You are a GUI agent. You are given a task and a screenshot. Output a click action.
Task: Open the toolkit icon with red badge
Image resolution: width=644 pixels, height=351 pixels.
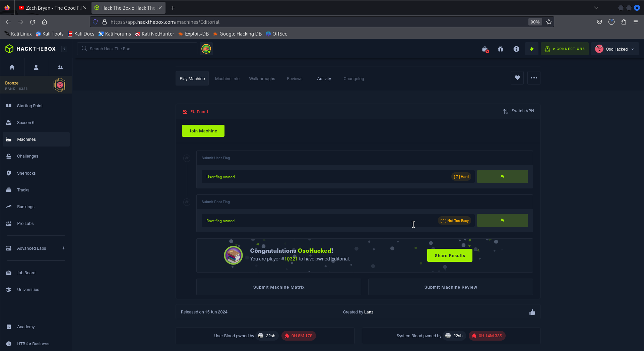[485, 49]
